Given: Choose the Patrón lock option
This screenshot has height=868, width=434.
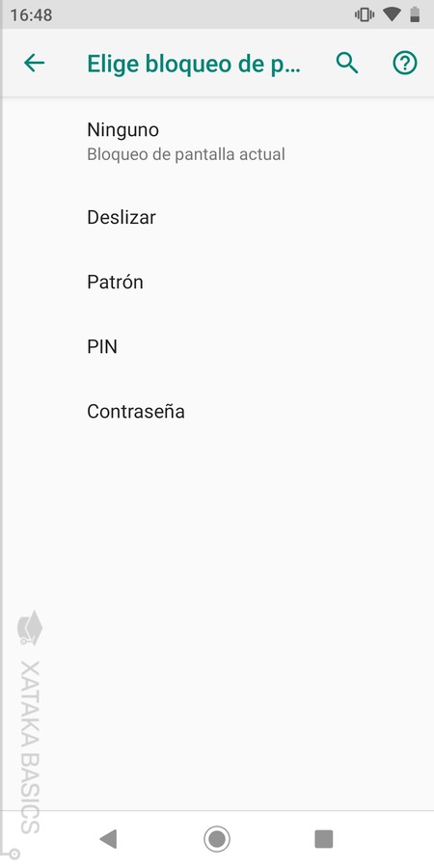Looking at the screenshot, I should pyautogui.click(x=217, y=282).
